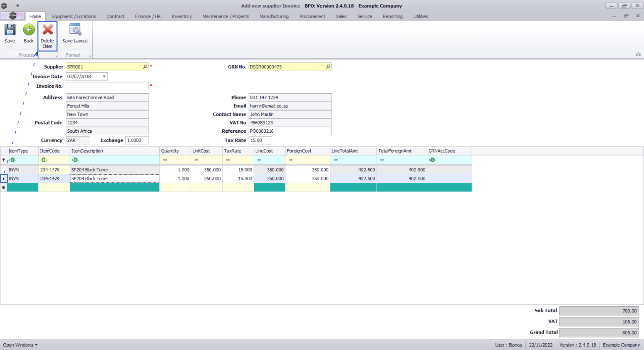Click Quantity cell in first row

(x=175, y=170)
